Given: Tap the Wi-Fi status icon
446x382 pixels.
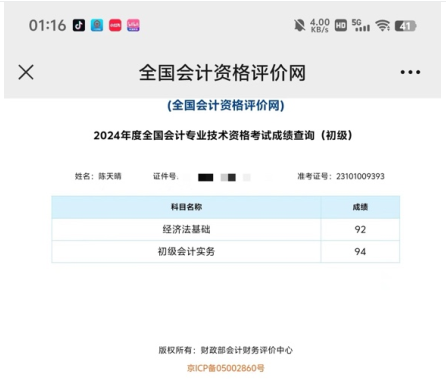Looking at the screenshot, I should (382, 25).
